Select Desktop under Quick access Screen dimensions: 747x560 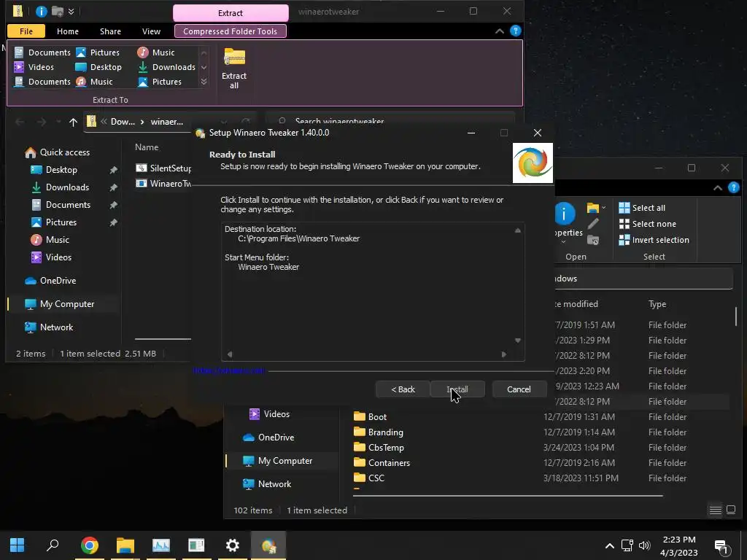(54, 170)
